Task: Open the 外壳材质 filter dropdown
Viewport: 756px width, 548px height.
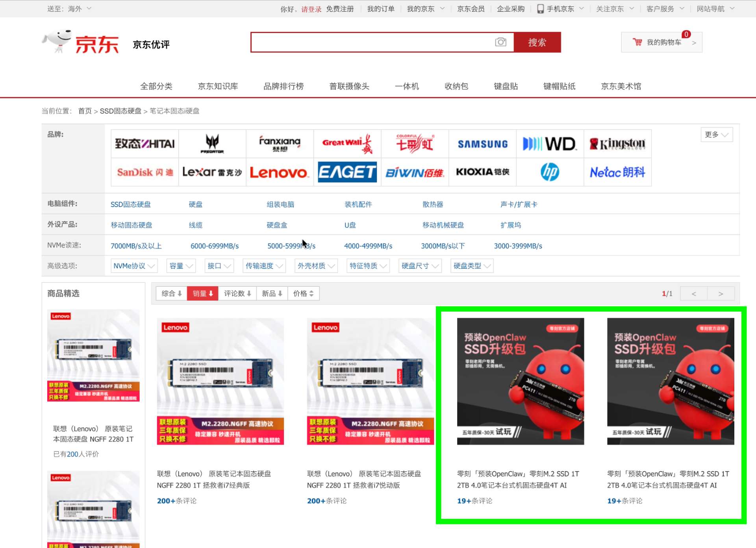Action: (316, 266)
